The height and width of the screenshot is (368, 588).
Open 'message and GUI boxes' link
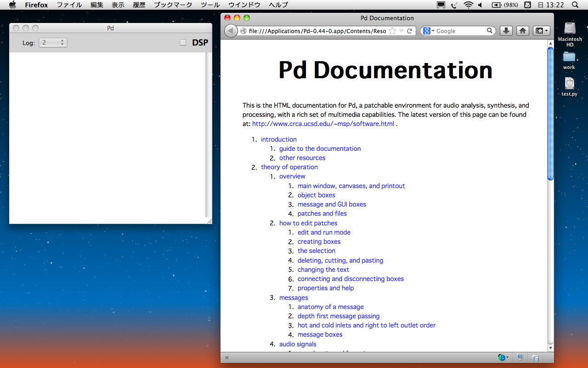(x=332, y=204)
